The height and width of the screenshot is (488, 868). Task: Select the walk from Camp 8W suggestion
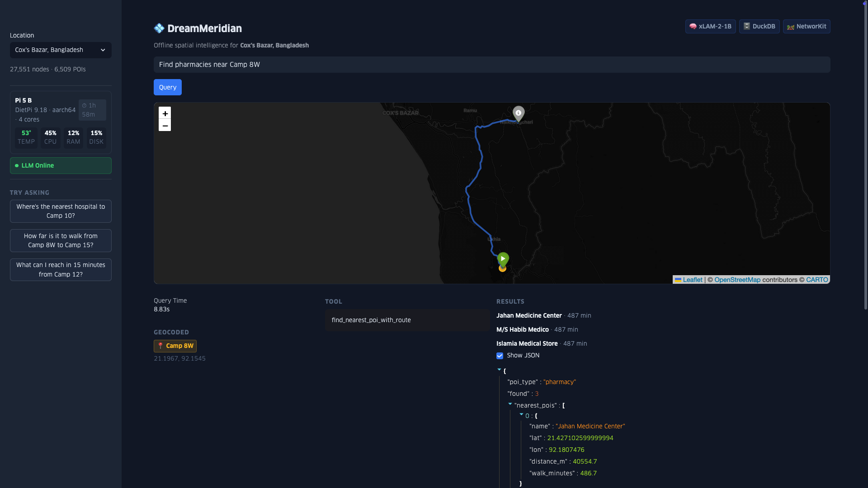61,240
